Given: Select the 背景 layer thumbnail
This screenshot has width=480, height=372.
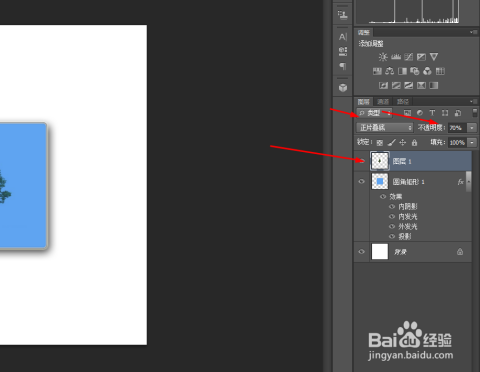Looking at the screenshot, I should click(380, 252).
